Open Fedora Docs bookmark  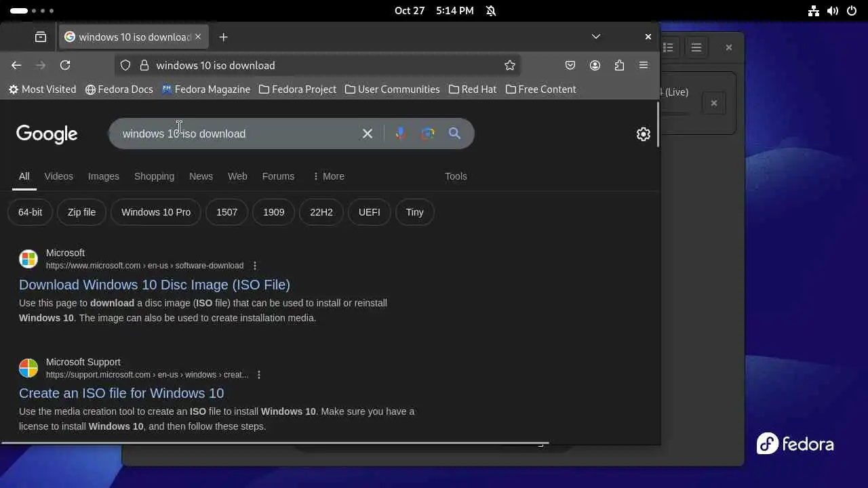[119, 89]
